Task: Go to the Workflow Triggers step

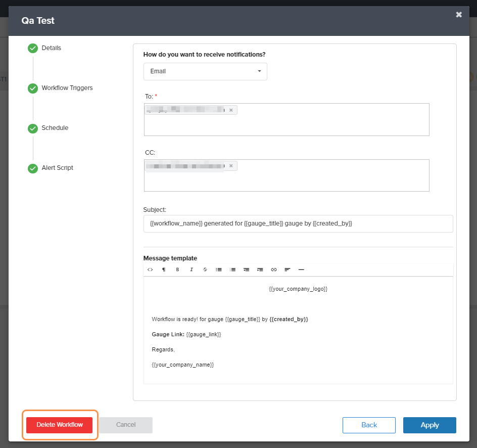Action: click(x=67, y=88)
